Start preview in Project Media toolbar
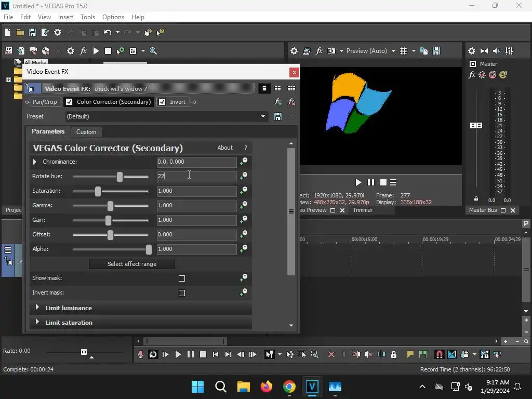Image resolution: width=532 pixels, height=399 pixels. [x=96, y=51]
